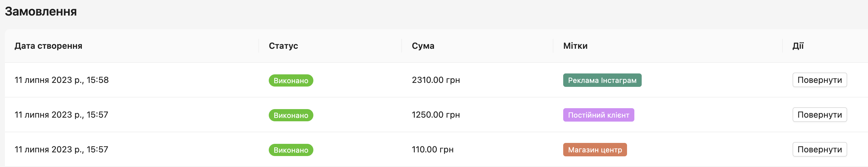Select the Постійний клієнт purple tag
The image size is (868, 167).
click(x=598, y=115)
